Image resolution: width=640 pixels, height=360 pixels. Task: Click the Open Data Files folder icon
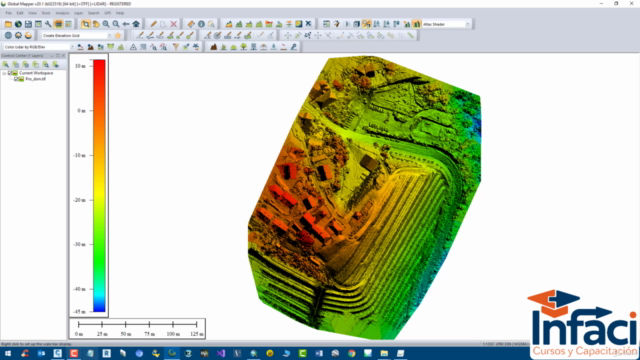tap(8, 24)
